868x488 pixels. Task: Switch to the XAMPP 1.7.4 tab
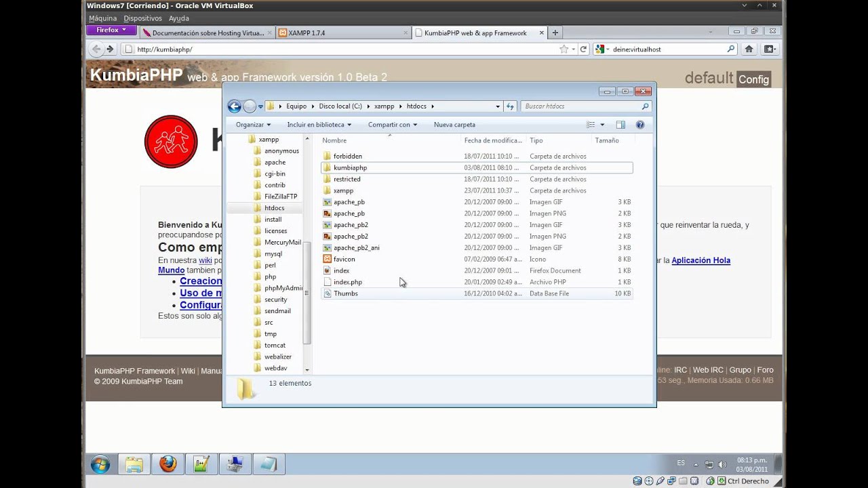pos(344,33)
